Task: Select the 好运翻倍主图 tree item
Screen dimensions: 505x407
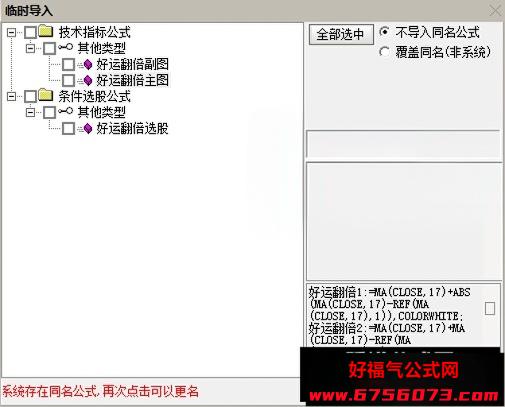Action: point(132,80)
